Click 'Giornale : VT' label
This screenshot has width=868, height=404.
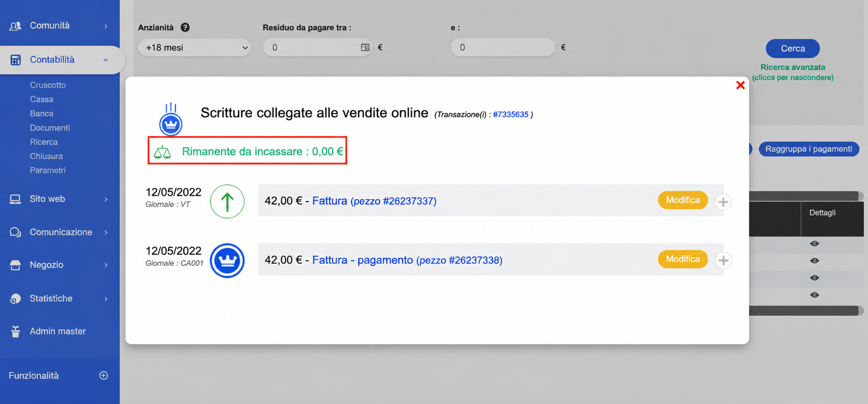point(168,204)
